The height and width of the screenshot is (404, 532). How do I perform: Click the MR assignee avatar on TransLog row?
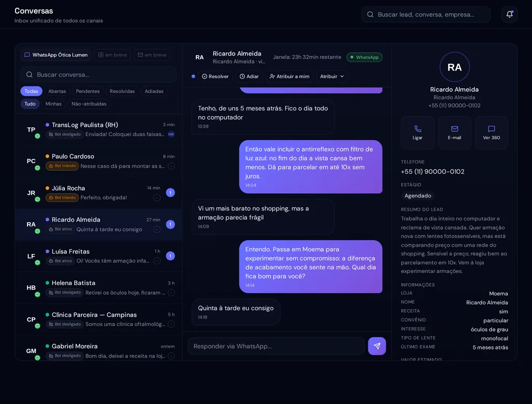[x=171, y=134]
